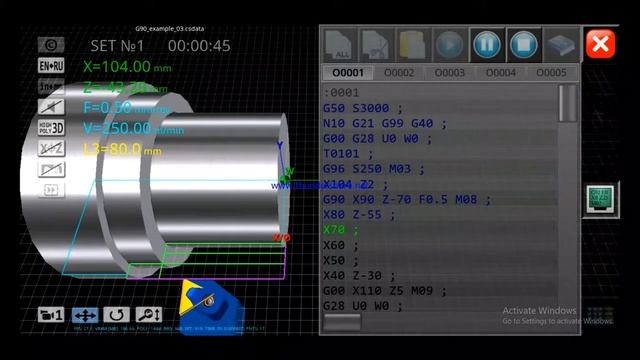Image resolution: width=640 pixels, height=360 pixels.
Task: Switch to the O0005 program tab
Action: (551, 73)
